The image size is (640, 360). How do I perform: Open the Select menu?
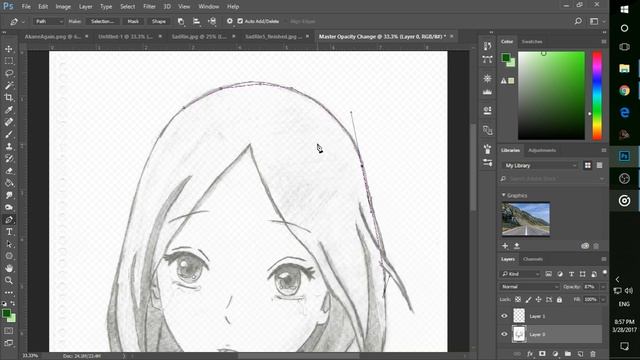pos(127,7)
